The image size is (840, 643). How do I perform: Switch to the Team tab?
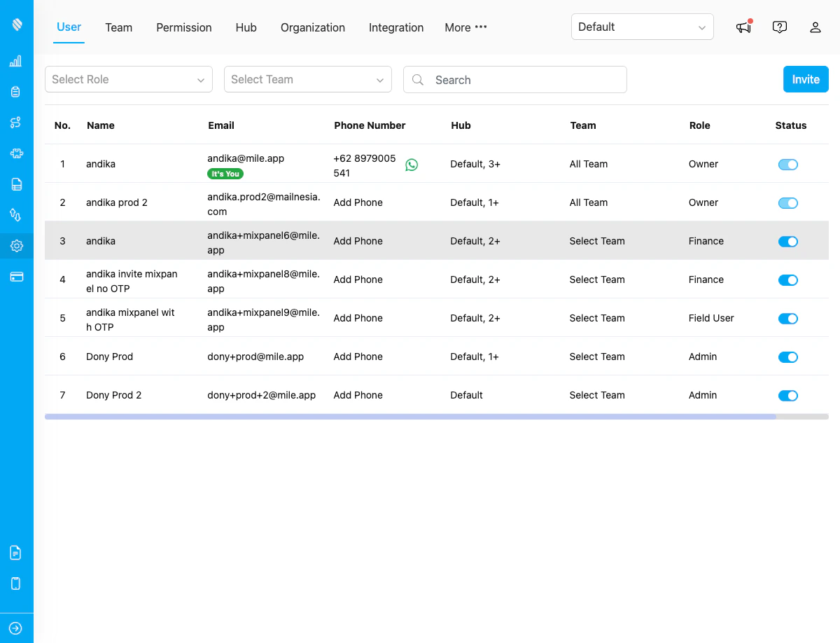click(x=118, y=27)
